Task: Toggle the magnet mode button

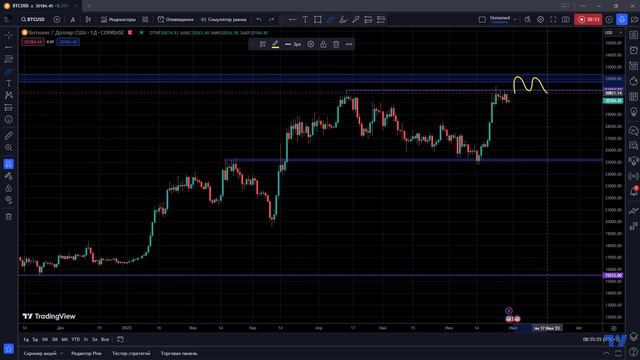Action: (x=9, y=164)
